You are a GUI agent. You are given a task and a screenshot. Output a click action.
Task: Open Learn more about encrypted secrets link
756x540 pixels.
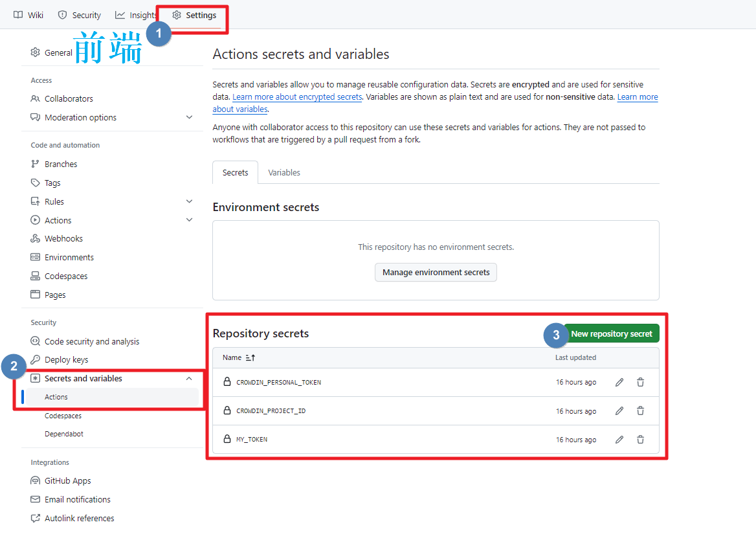tap(297, 97)
